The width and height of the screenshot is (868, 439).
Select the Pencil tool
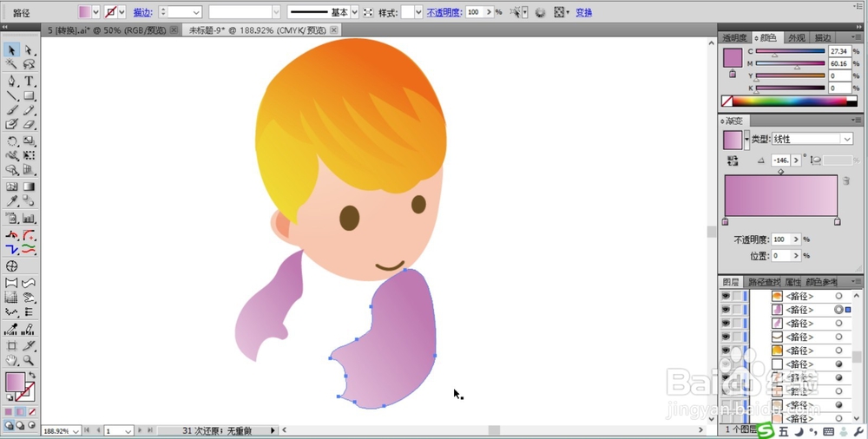(x=29, y=110)
